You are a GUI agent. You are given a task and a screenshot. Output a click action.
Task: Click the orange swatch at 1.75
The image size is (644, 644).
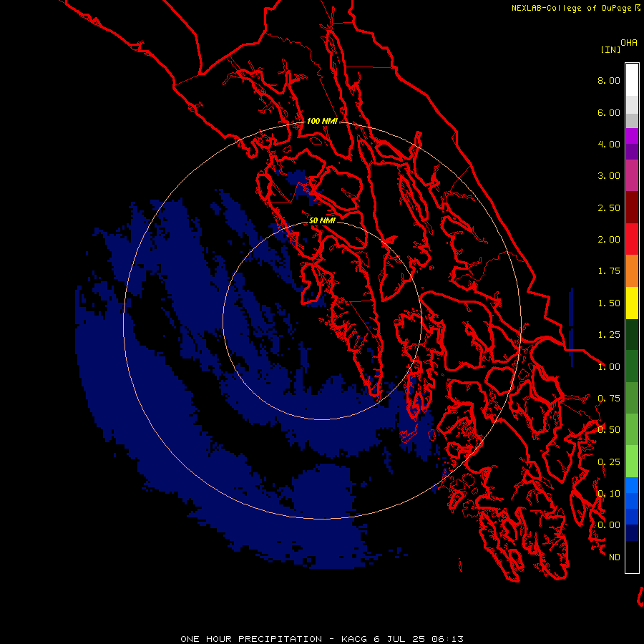(x=632, y=271)
